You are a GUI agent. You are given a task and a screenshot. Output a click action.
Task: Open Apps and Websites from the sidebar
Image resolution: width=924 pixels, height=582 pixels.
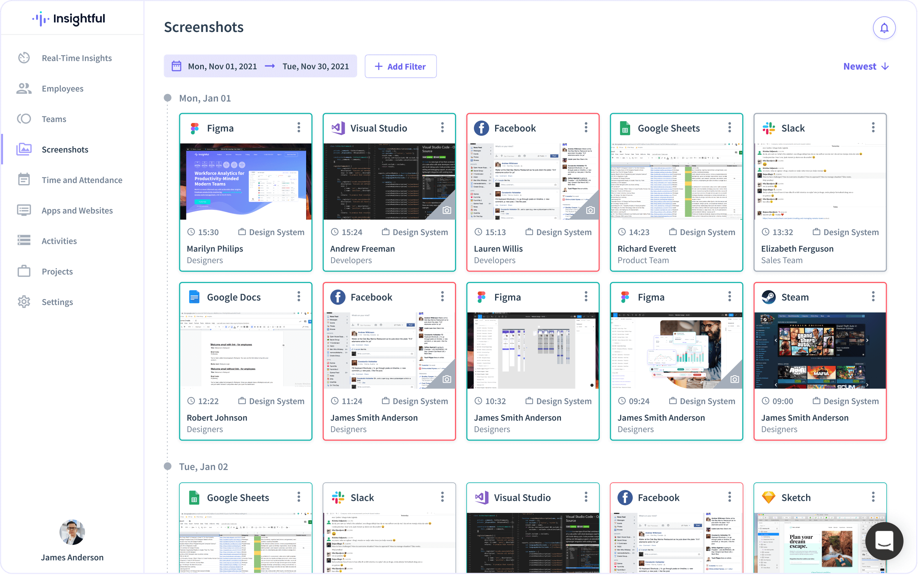[x=77, y=210]
